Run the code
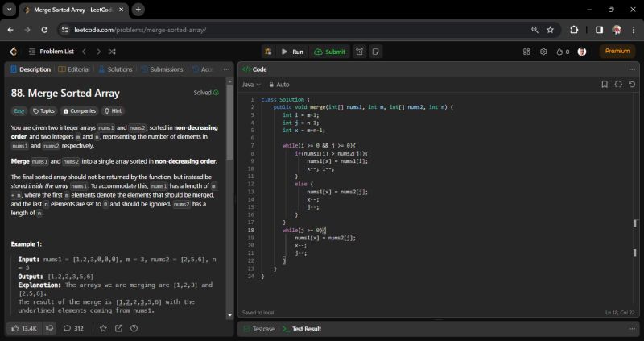Image resolution: width=644 pixels, height=341 pixels. point(293,52)
